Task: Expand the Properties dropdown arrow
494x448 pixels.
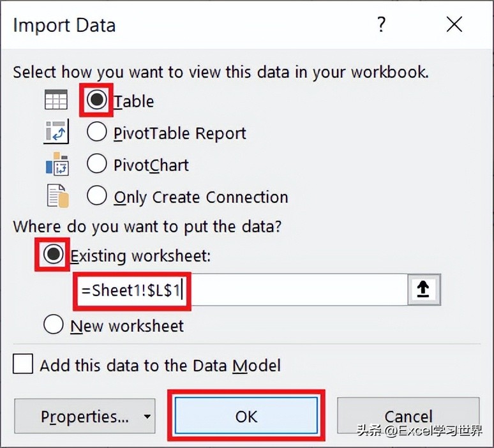Action: click(x=147, y=416)
